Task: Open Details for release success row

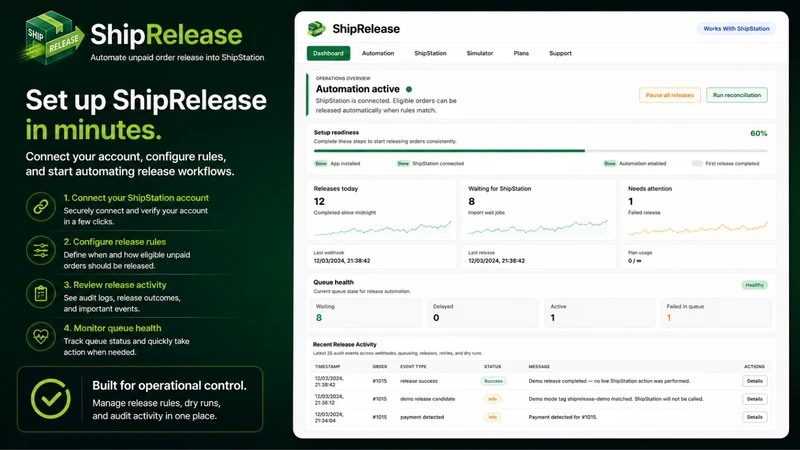Action: [x=755, y=381]
